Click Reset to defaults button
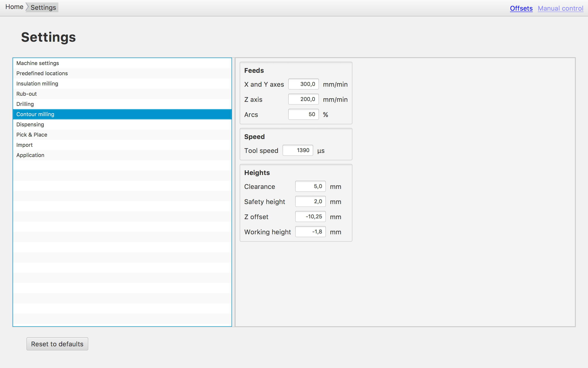This screenshot has width=588, height=368. tap(57, 344)
